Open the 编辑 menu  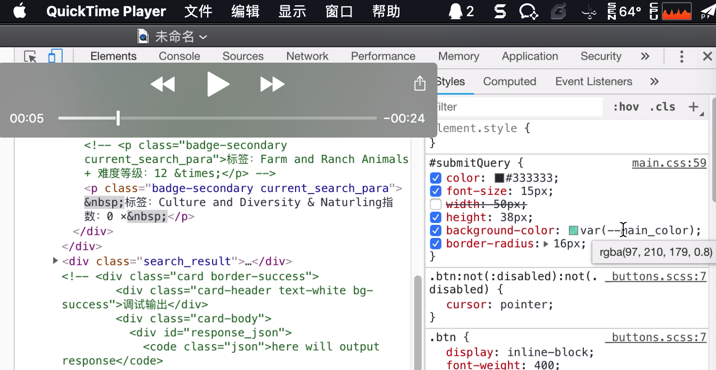(245, 11)
